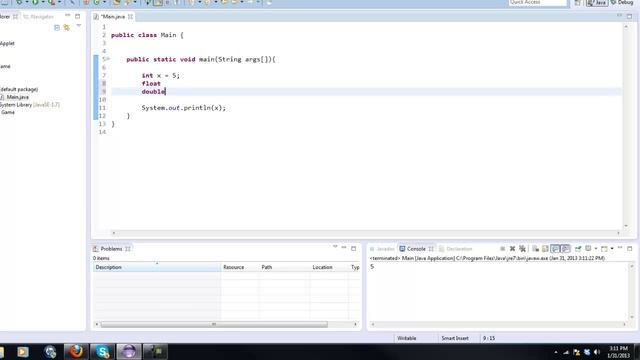Screen dimensions: 640x360
Task: Select the Main.java editor tab
Action: [113, 17]
